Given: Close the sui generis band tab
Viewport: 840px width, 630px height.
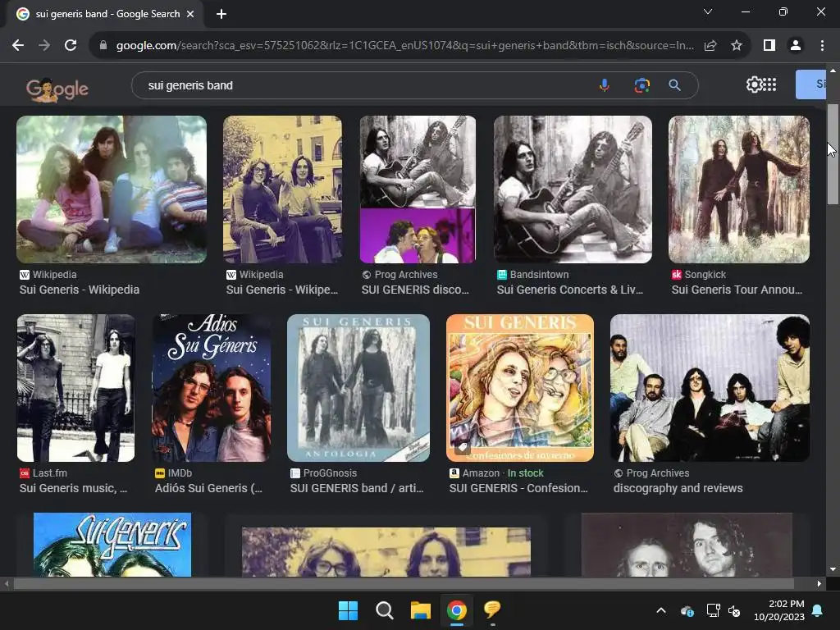Looking at the screenshot, I should pos(190,14).
